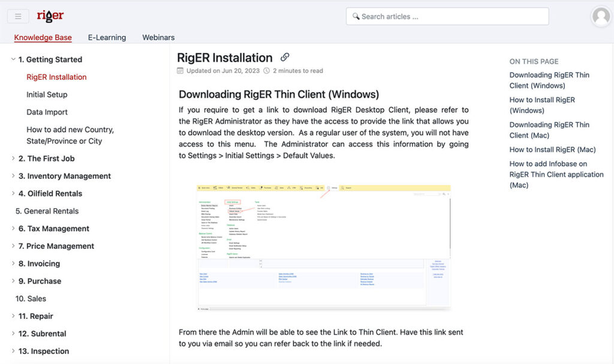
Task: Jump to How to Install RigER (Windows)
Action: coord(541,105)
